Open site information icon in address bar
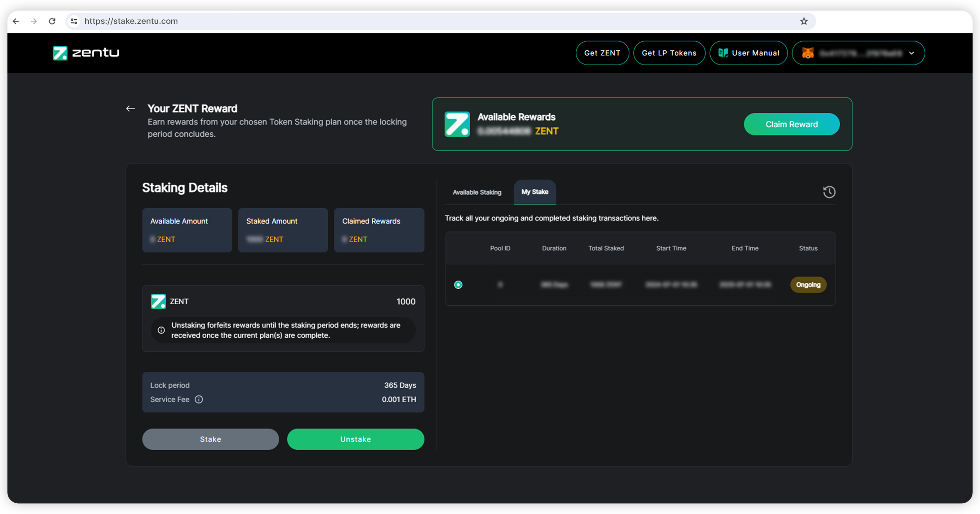Viewport: 980px width, 514px height. click(x=74, y=21)
